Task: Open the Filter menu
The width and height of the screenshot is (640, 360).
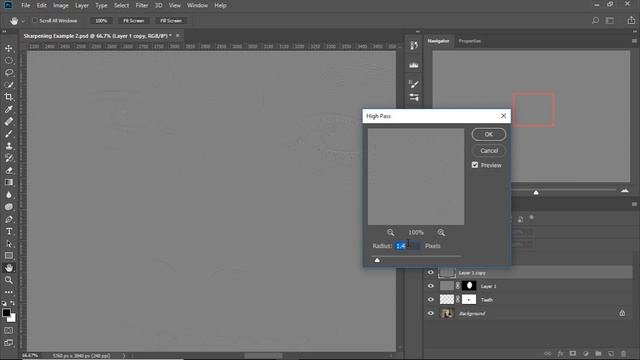Action: tap(142, 5)
